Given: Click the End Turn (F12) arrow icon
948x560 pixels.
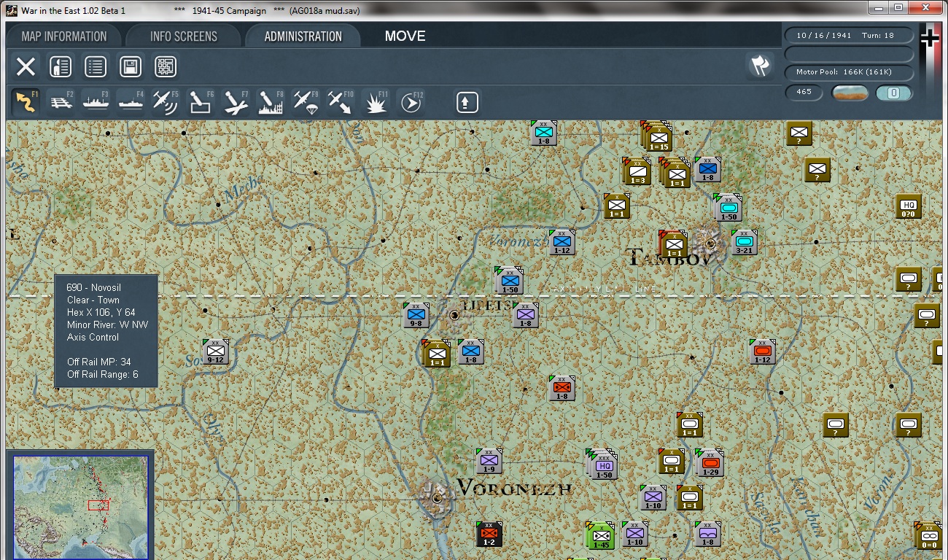Looking at the screenshot, I should tap(411, 102).
